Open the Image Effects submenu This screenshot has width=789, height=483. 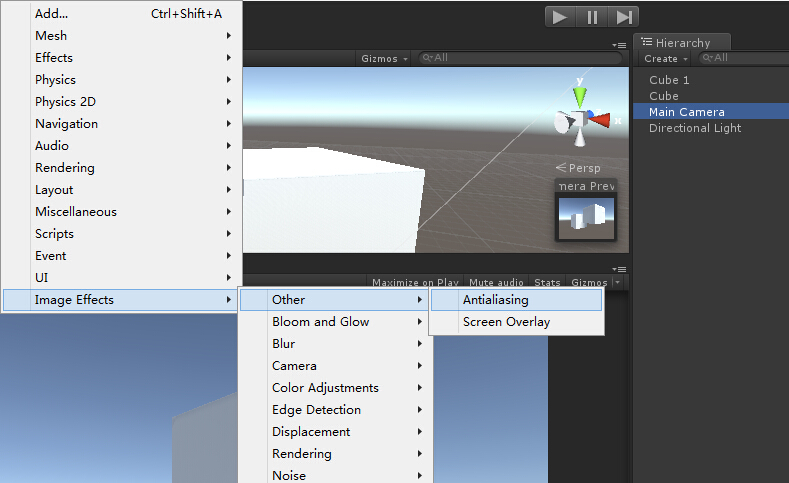(120, 300)
